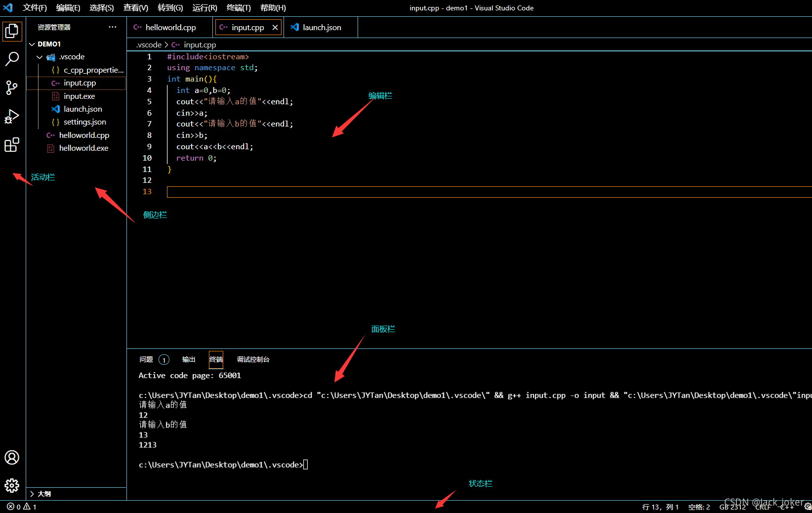Click the CRLF line ending selector
The height and width of the screenshot is (513, 812).
pyautogui.click(x=763, y=507)
